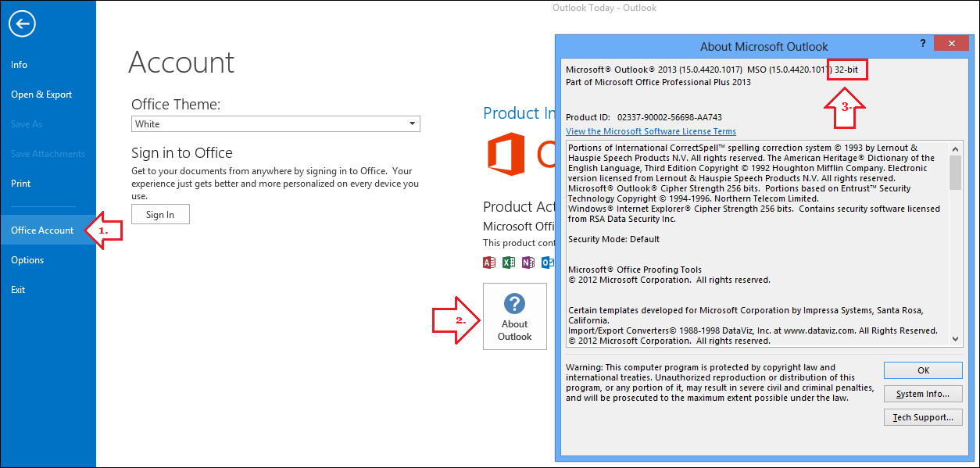This screenshot has width=980, height=468.
Task: Click the Office logo icon
Action: point(506,154)
